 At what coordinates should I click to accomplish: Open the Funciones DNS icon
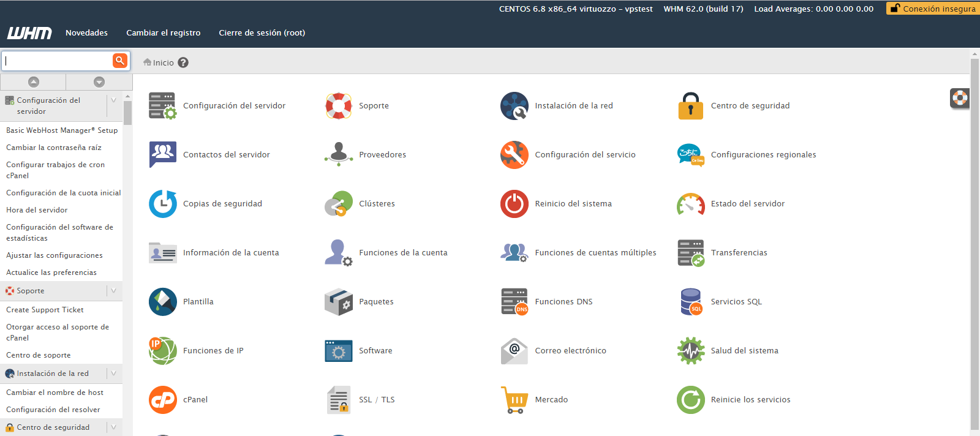(514, 302)
